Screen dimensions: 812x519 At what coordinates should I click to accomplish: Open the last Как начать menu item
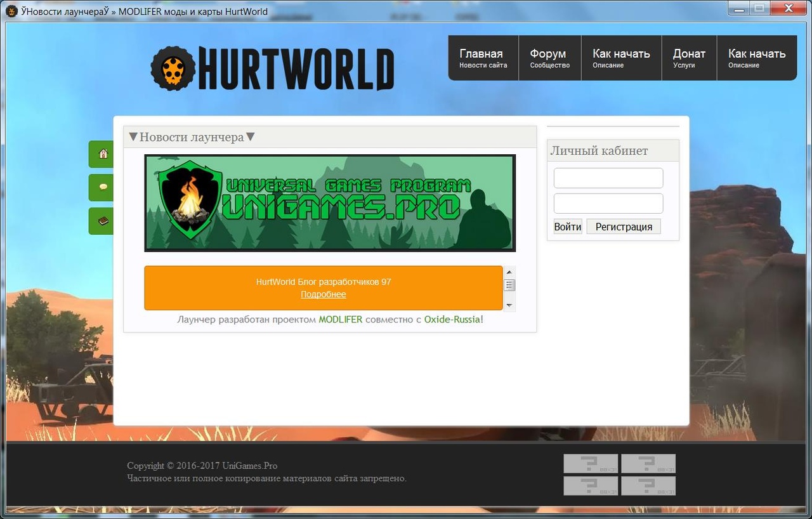(x=756, y=58)
